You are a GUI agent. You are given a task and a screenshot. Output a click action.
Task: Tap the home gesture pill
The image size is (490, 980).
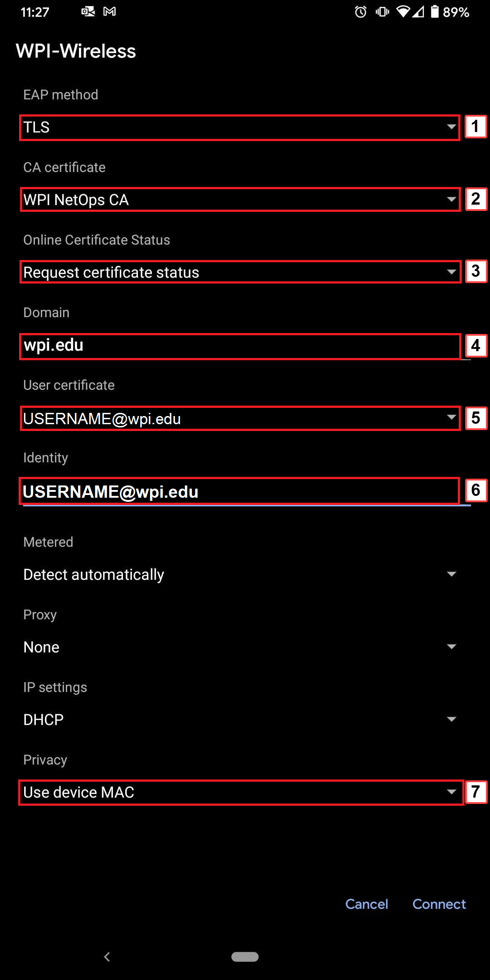tap(245, 956)
